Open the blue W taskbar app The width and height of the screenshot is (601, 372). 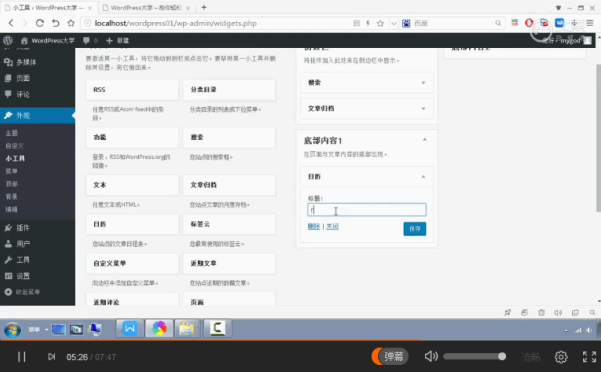[130, 329]
